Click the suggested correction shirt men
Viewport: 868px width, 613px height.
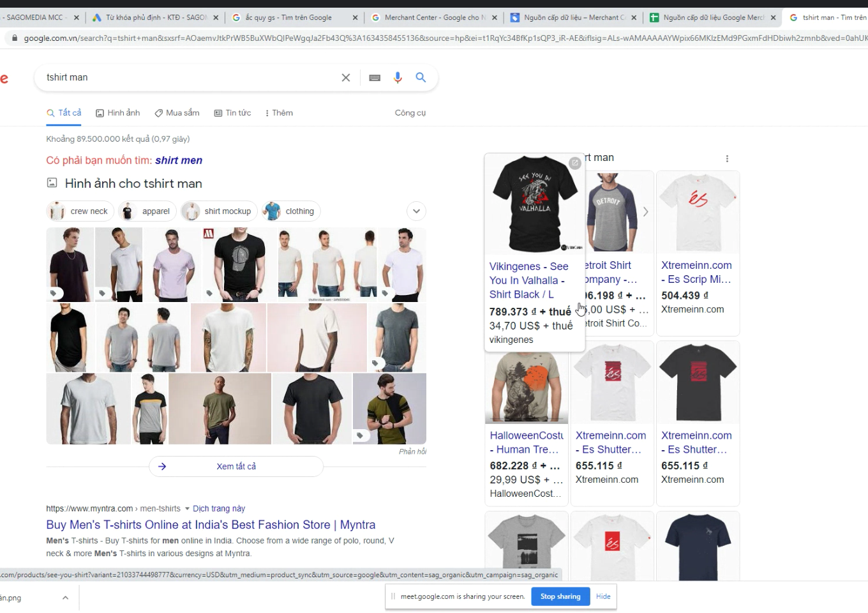(179, 160)
